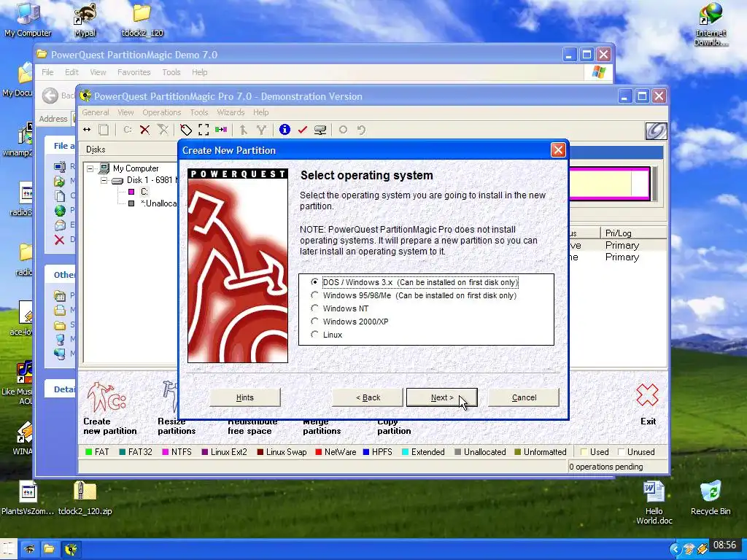Click the Next > button

(441, 397)
